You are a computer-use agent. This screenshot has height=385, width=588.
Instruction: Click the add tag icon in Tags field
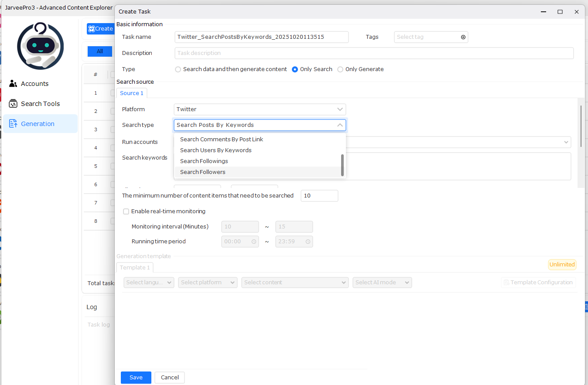click(x=463, y=37)
